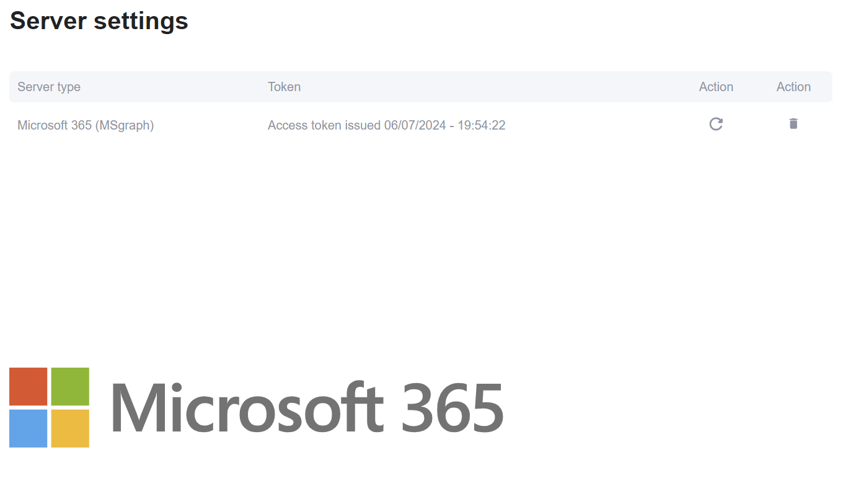Screen dimensions: 843x504
Task: Click the refresh access token icon
Action: [x=716, y=124]
